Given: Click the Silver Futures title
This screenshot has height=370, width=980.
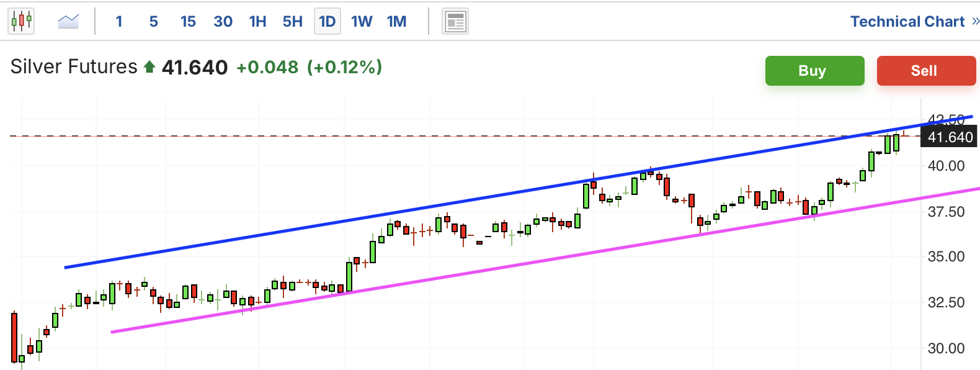Looking at the screenshot, I should coord(74,67).
